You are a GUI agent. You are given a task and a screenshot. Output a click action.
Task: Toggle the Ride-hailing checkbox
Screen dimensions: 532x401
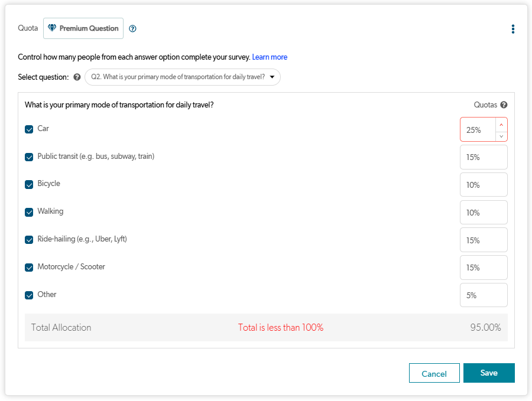[29, 240]
